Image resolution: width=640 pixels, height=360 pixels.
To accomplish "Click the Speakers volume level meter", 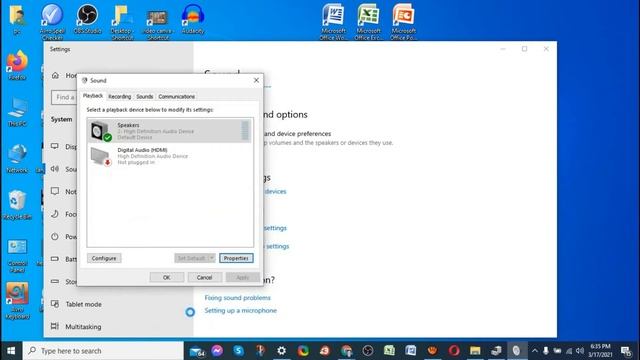I will pos(245,131).
